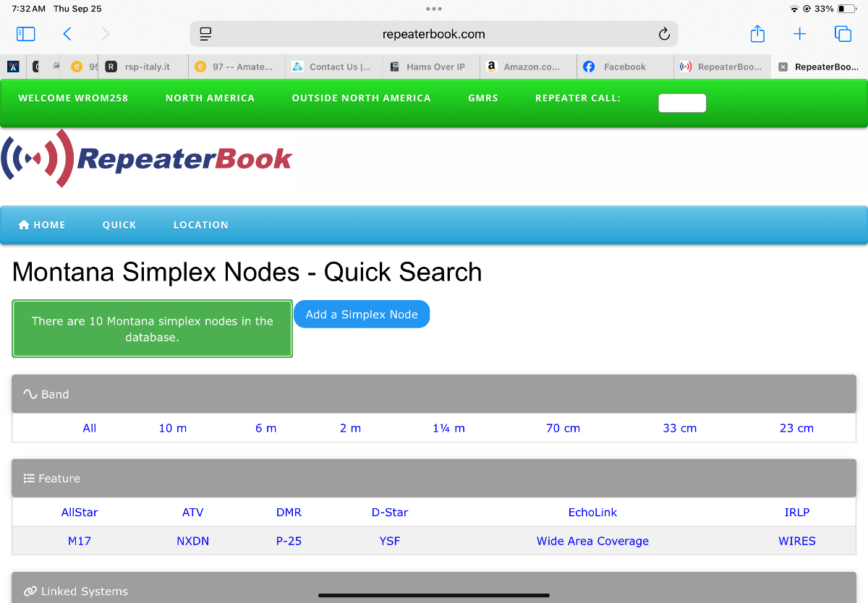Show all tabs overview

[x=842, y=34]
